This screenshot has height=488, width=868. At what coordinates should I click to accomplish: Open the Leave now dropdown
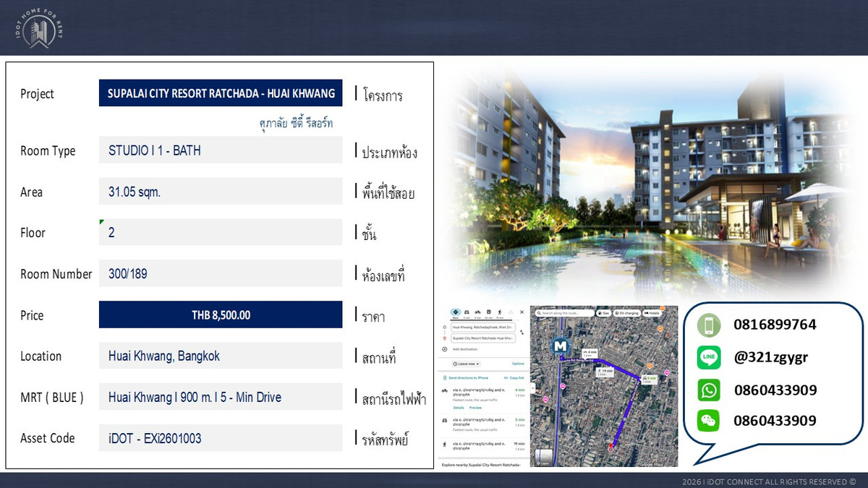(465, 364)
